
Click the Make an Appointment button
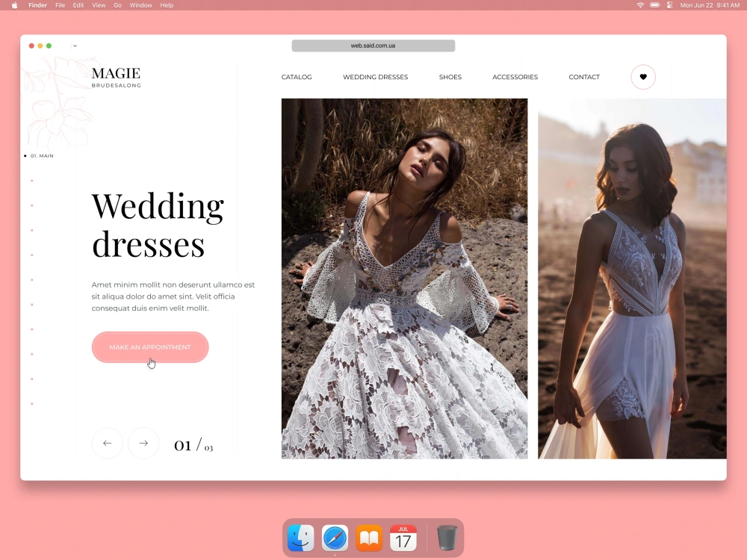click(x=150, y=347)
